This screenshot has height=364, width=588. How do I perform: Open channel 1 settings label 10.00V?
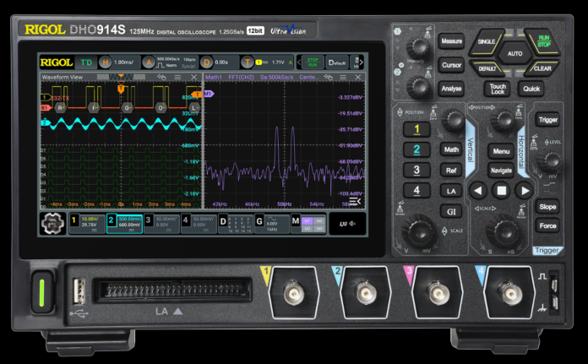[87, 224]
